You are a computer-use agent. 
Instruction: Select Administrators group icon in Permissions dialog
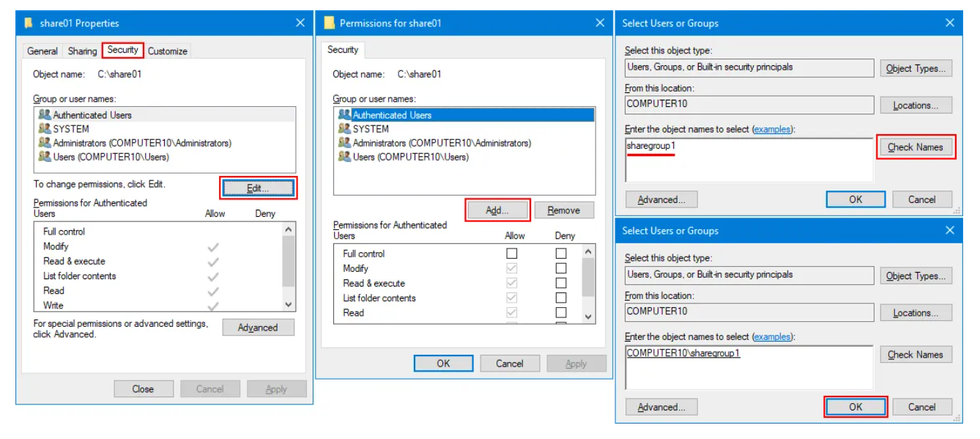click(345, 143)
